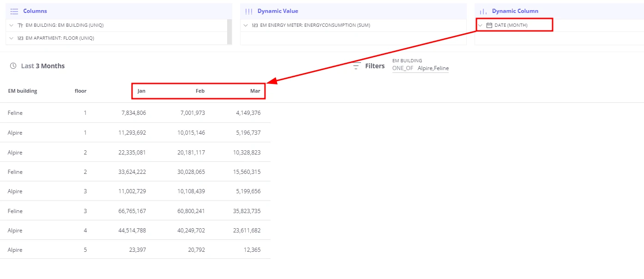Click the Dynamic Column chart icon
644x279 pixels.
(x=483, y=11)
